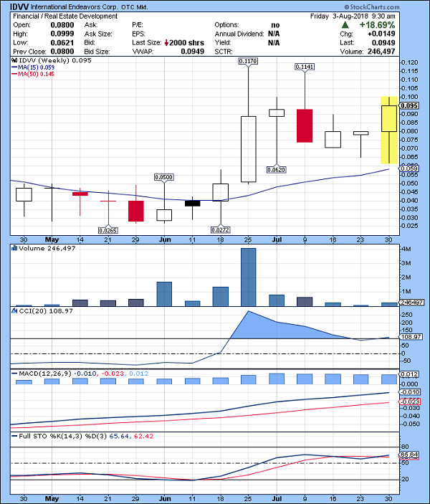The width and height of the screenshot is (430, 504).
Task: Click the 0.012 MACD histogram axis tag
Action: [408, 374]
